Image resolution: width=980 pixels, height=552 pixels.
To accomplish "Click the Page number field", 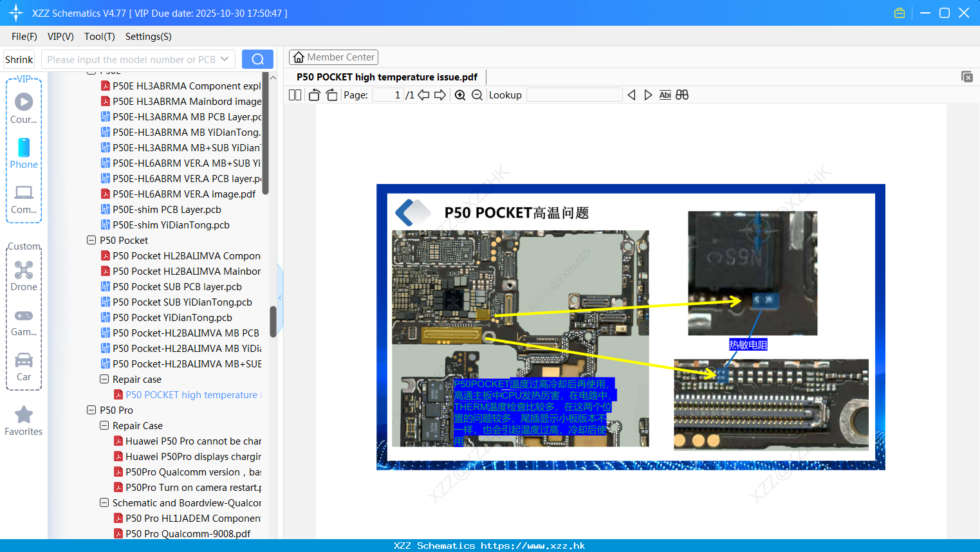I will [388, 95].
